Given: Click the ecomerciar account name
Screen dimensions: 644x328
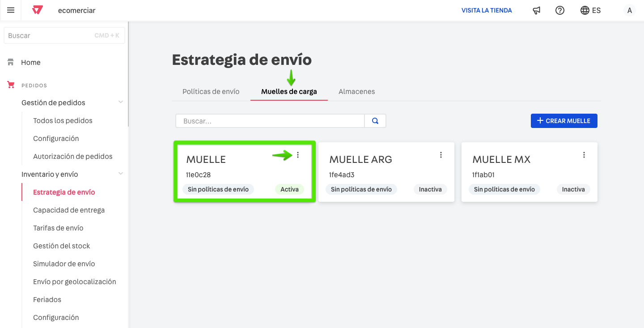Looking at the screenshot, I should pyautogui.click(x=76, y=10).
